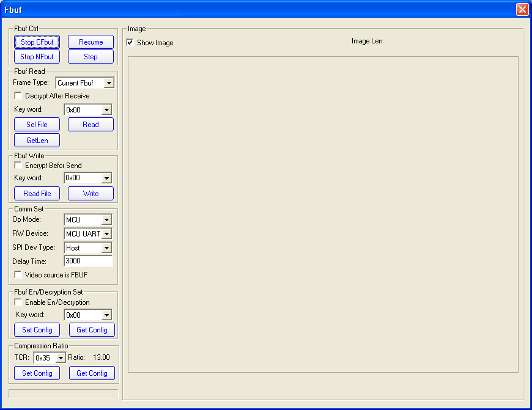Image resolution: width=532 pixels, height=410 pixels.
Task: Click the Delay Time input field
Action: (x=88, y=262)
